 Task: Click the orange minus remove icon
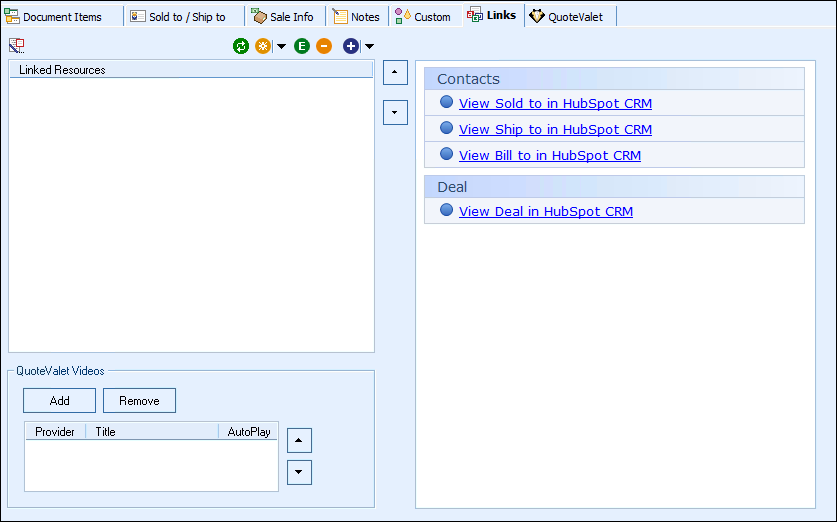(323, 46)
